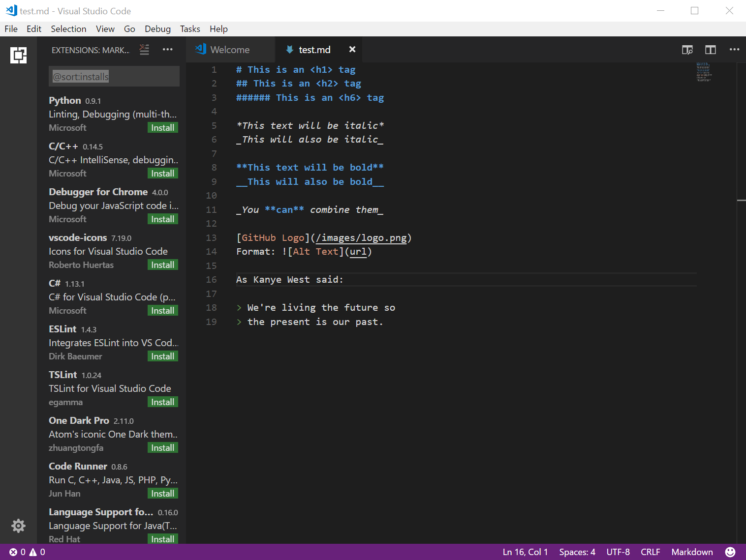Image resolution: width=746 pixels, height=560 pixels.
Task: Open the Tasks menu
Action: point(190,29)
